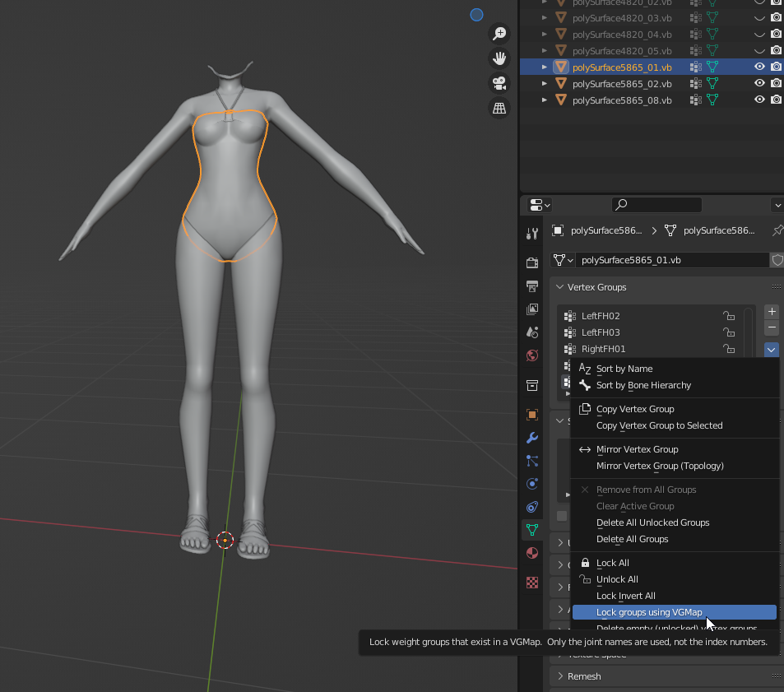This screenshot has width=784, height=692.
Task: Select polySurface4820_04.vb in outliner
Action: point(622,35)
